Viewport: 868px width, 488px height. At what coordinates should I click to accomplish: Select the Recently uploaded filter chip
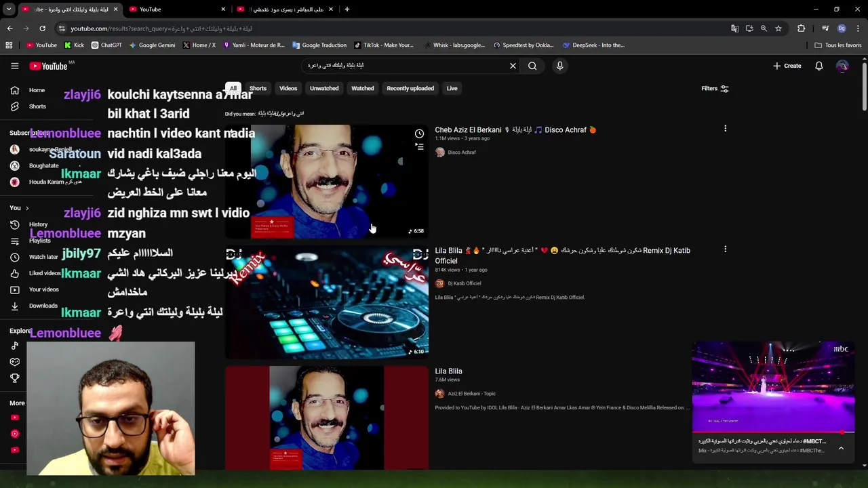(410, 89)
